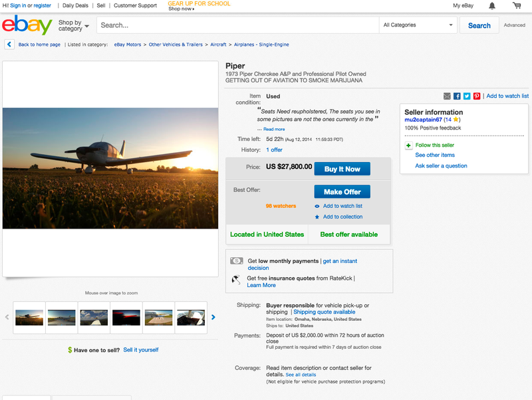Go to Aircraft breadcrumb category
Image resolution: width=532 pixels, height=400 pixels.
[x=218, y=45]
